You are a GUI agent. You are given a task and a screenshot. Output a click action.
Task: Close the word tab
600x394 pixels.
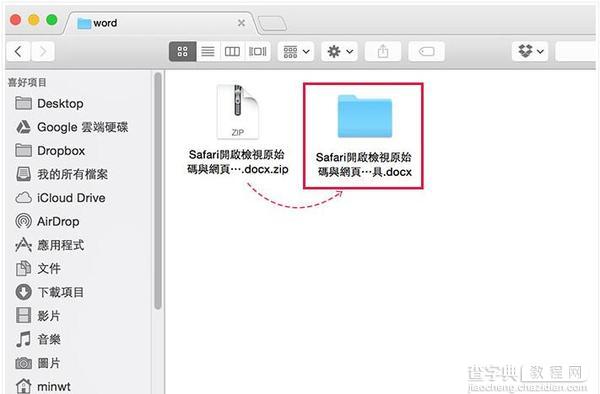(241, 23)
